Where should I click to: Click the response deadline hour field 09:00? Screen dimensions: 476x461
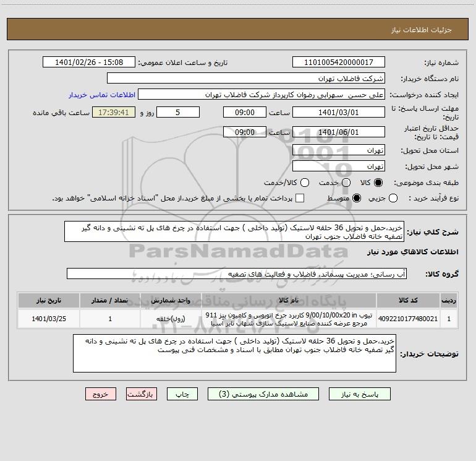pos(245,112)
